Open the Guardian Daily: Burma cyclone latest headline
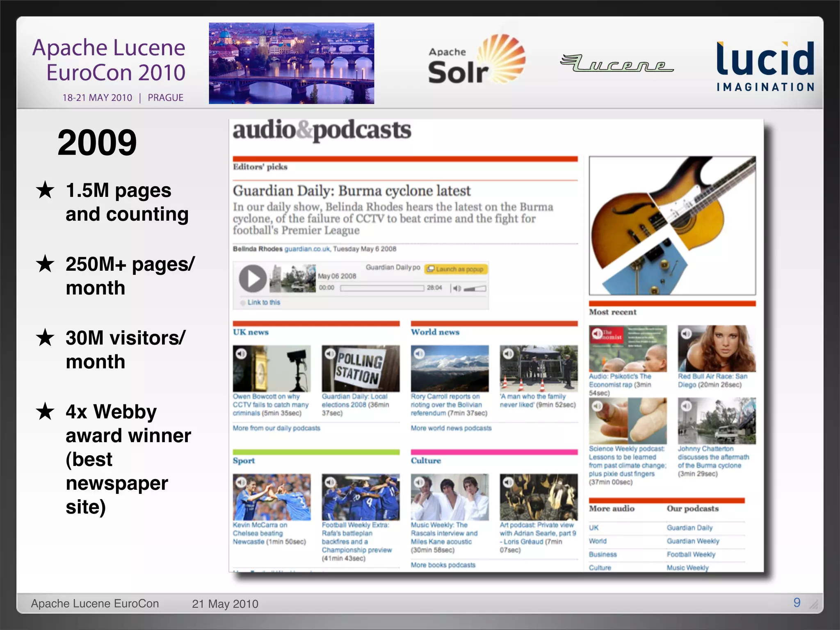Image resolution: width=840 pixels, height=630 pixels. pos(352,191)
